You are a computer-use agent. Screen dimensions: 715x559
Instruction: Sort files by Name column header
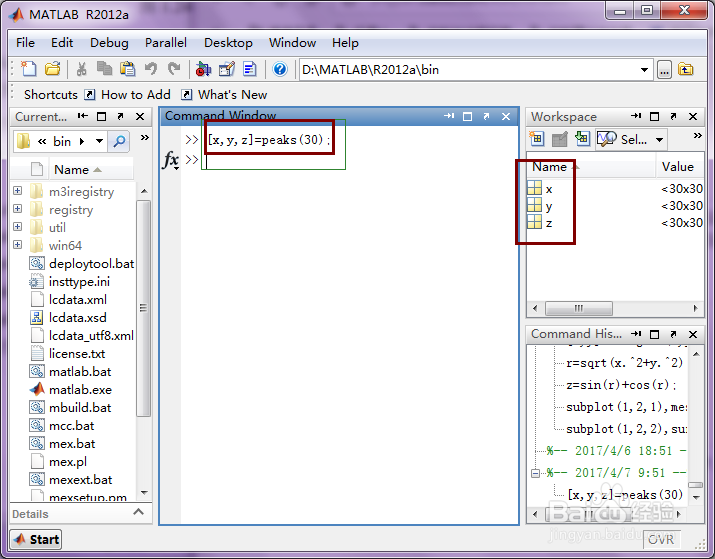91,170
